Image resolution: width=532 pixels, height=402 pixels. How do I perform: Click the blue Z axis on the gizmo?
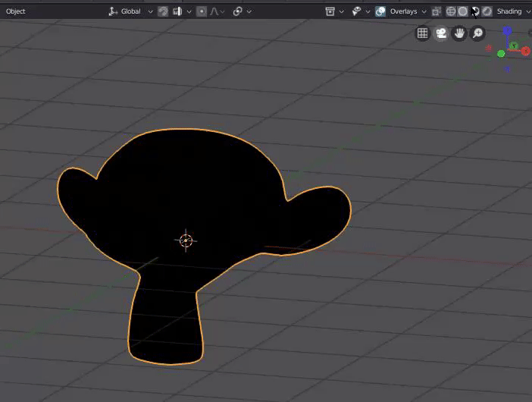point(507,31)
